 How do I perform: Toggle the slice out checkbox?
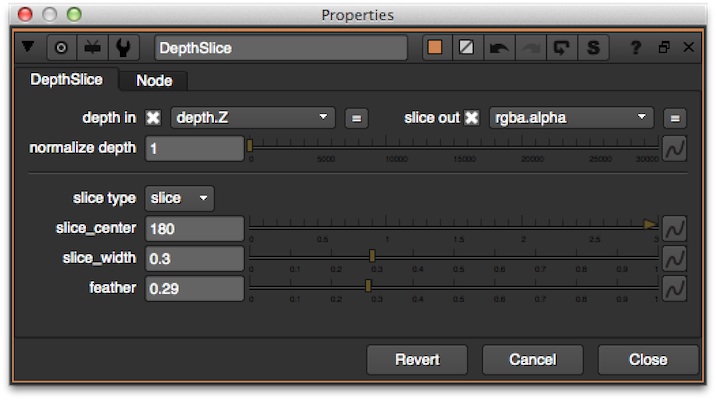click(x=472, y=118)
